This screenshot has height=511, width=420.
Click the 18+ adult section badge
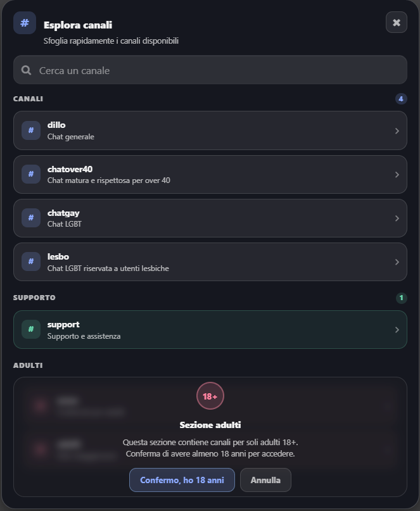tap(210, 396)
